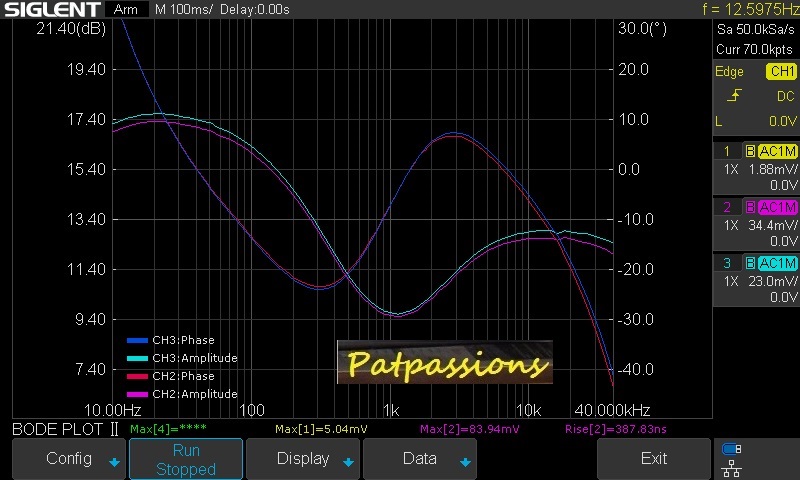Open the Data dropdown menu
Viewport: 800px width, 480px height.
420,459
